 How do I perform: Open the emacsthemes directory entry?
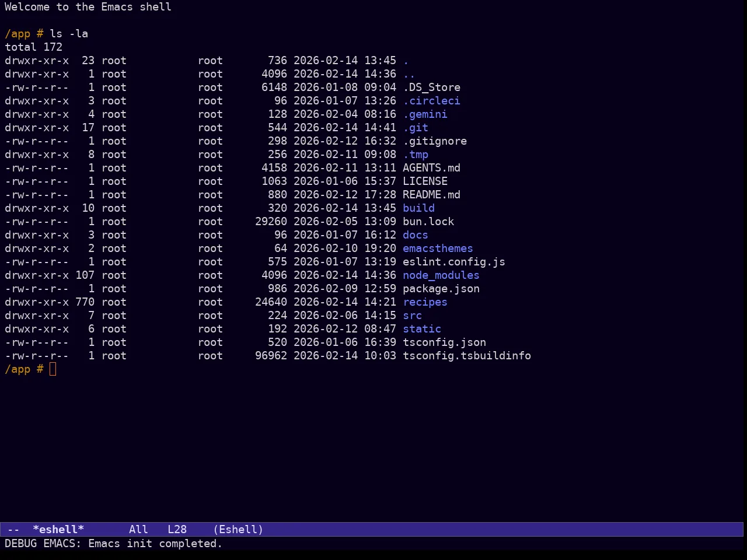pos(438,249)
